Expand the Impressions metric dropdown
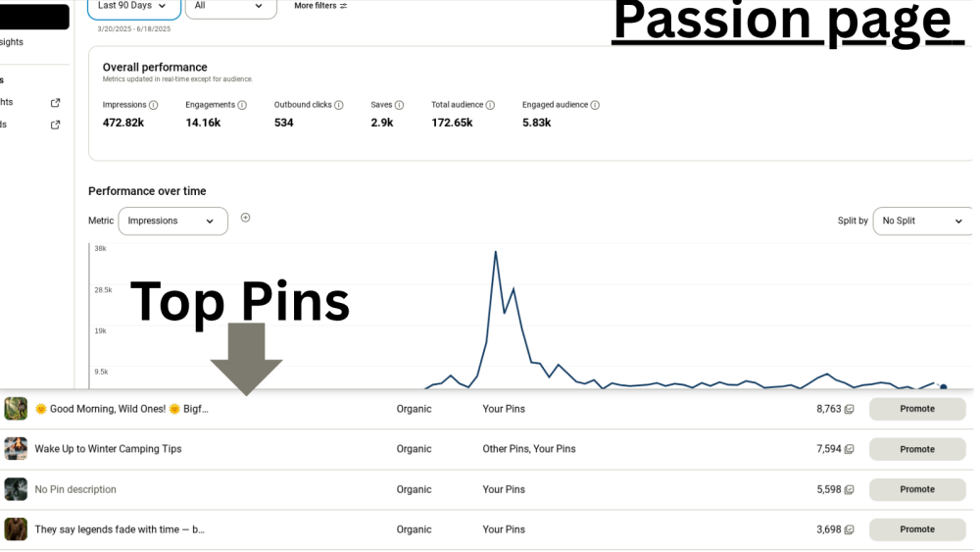This screenshot has height=552, width=980. coord(172,221)
